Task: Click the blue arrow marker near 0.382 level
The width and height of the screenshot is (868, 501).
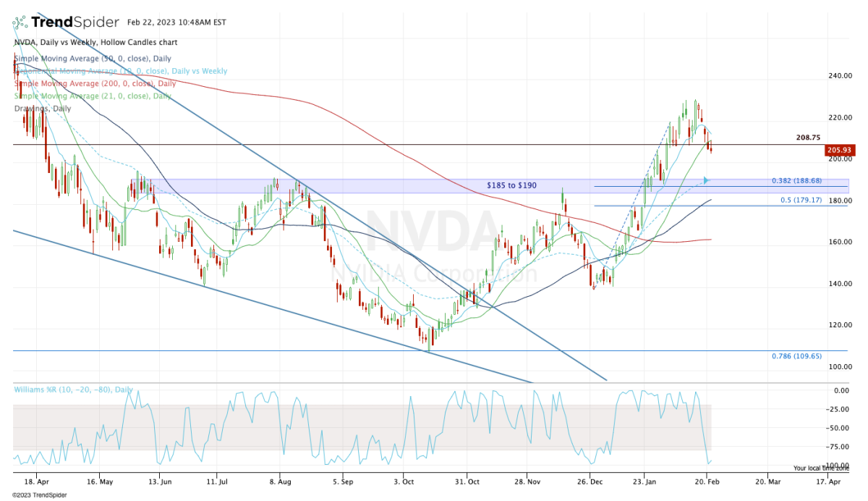Action: pyautogui.click(x=707, y=180)
